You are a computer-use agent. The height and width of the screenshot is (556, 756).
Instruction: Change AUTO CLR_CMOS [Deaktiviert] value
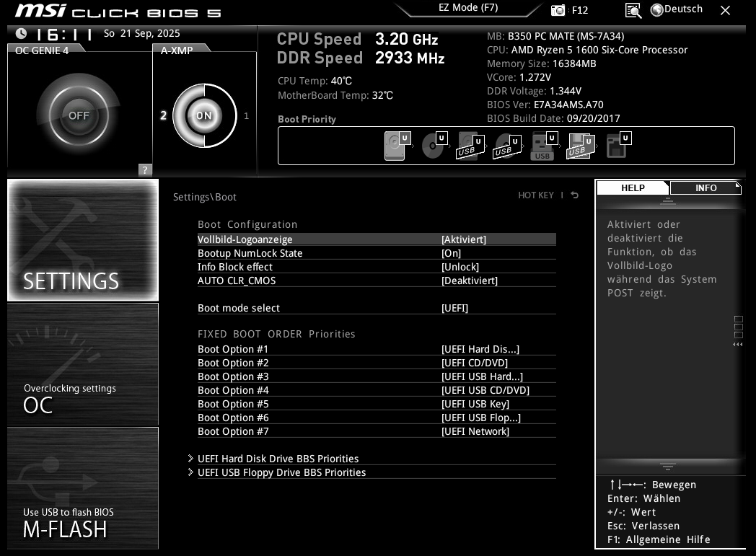pyautogui.click(x=470, y=281)
